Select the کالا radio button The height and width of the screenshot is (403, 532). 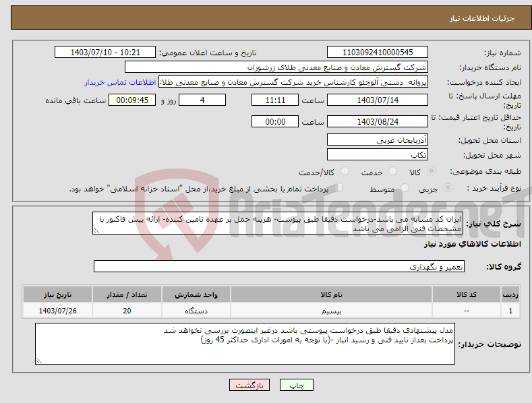(x=432, y=171)
